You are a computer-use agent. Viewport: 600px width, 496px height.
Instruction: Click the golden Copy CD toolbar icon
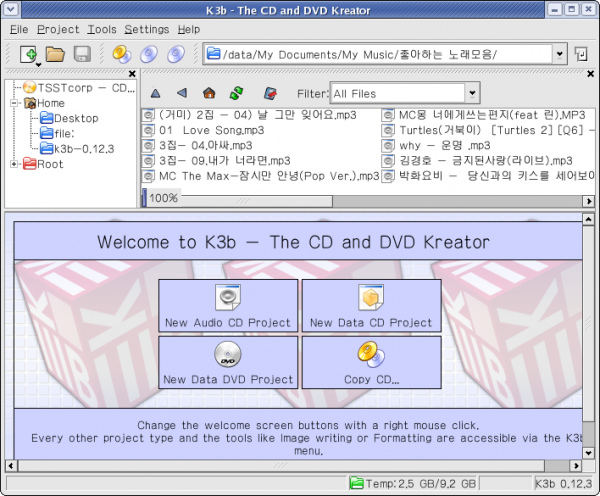(x=122, y=54)
